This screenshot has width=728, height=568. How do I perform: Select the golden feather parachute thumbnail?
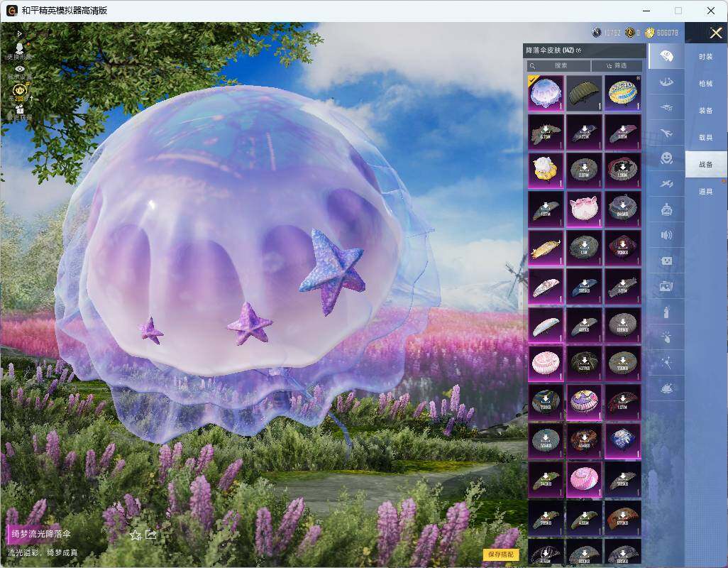click(546, 248)
